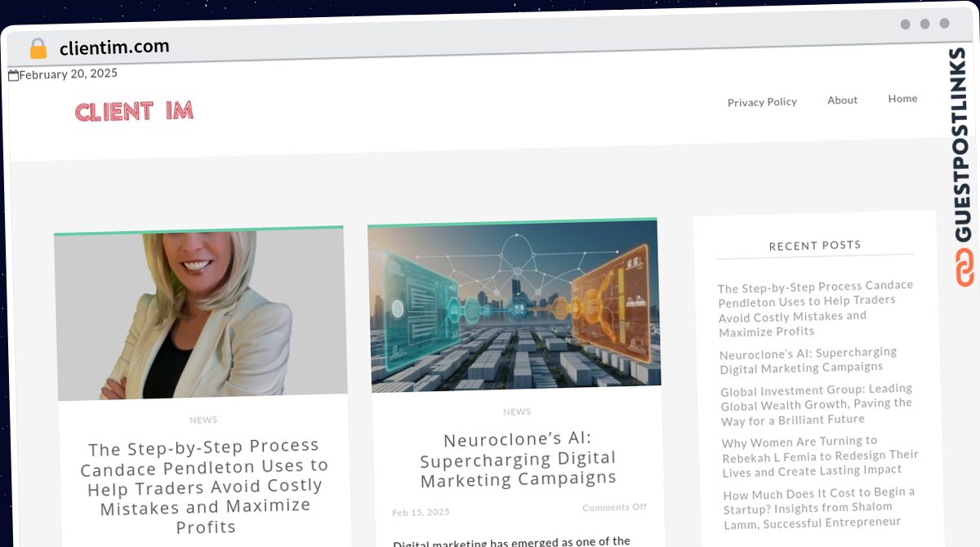Image resolution: width=980 pixels, height=547 pixels.
Task: Click the NEWS category above Neuroclone's AI title
Action: point(517,411)
